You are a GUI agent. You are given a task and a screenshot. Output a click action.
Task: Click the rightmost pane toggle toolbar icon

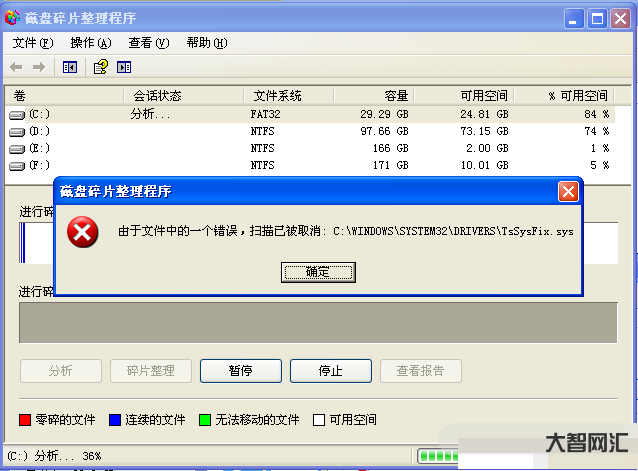pos(124,67)
